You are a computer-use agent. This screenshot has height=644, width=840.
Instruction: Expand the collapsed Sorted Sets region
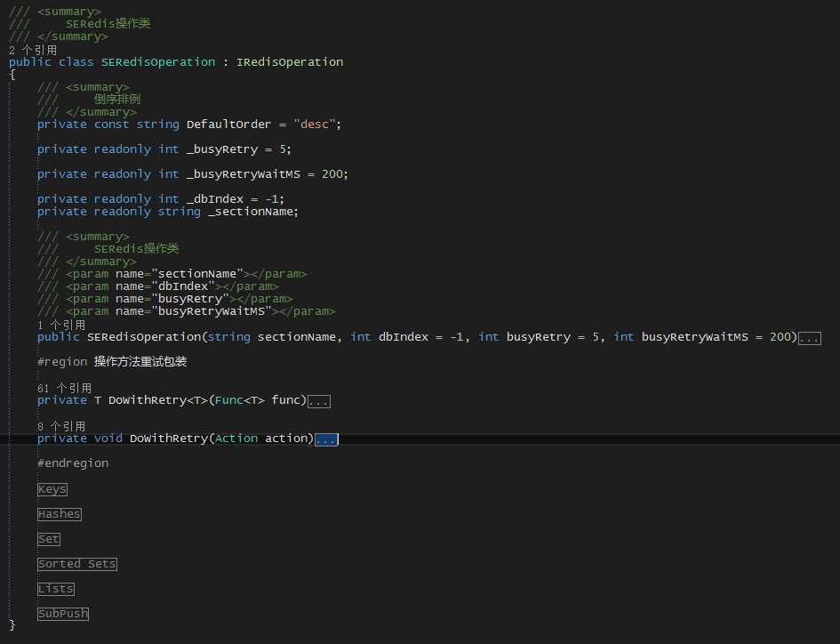[x=77, y=564]
